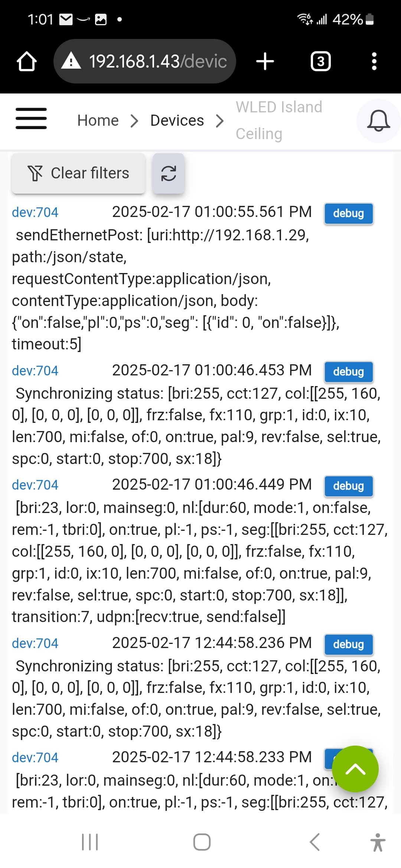
Task: Open the tab switcher showing 3 tabs
Action: pyautogui.click(x=320, y=61)
